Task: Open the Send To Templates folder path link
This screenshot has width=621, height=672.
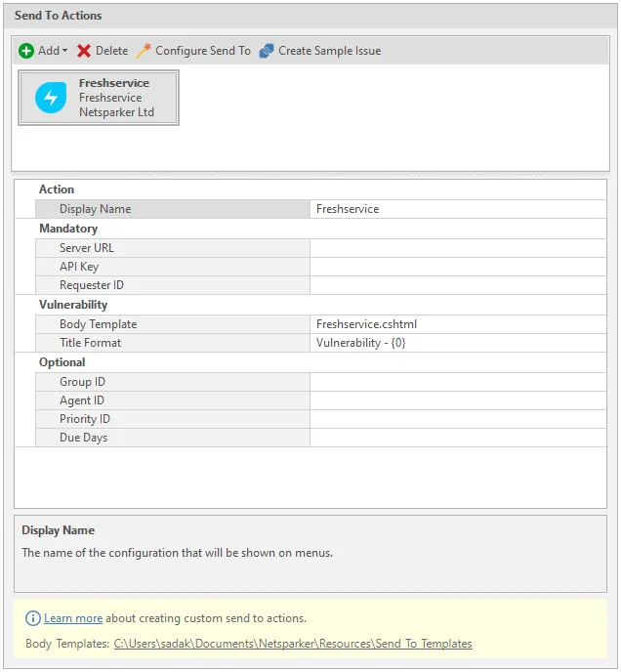Action: point(293,644)
